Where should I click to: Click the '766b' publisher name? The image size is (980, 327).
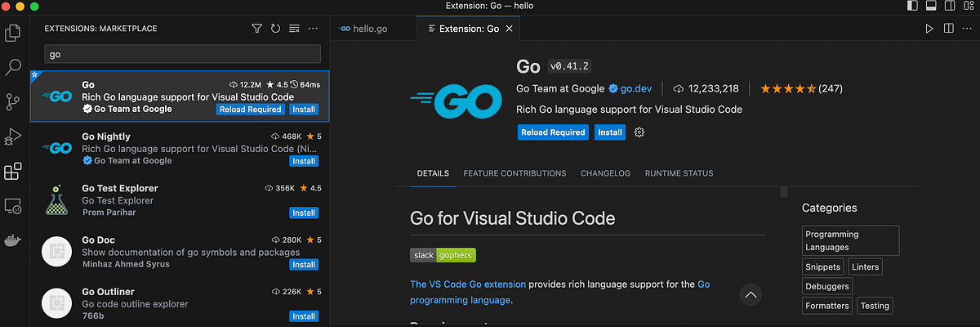[x=92, y=316]
